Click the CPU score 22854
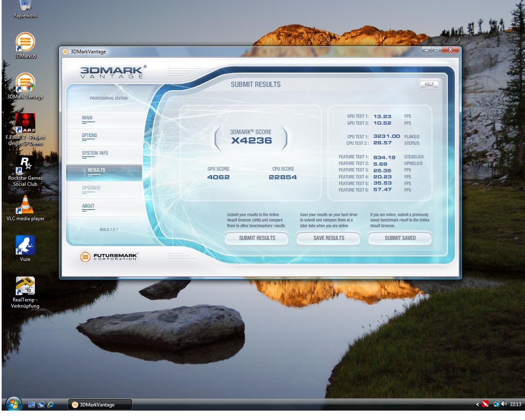 point(283,177)
